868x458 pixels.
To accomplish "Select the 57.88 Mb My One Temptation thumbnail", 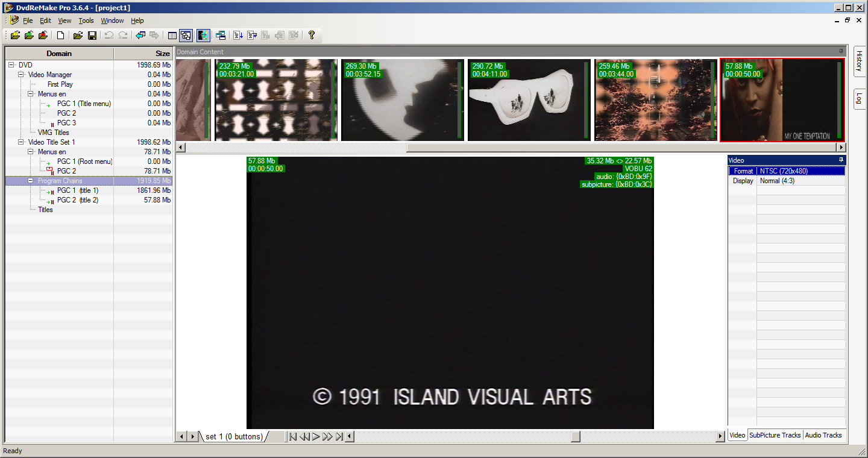I will pos(782,100).
